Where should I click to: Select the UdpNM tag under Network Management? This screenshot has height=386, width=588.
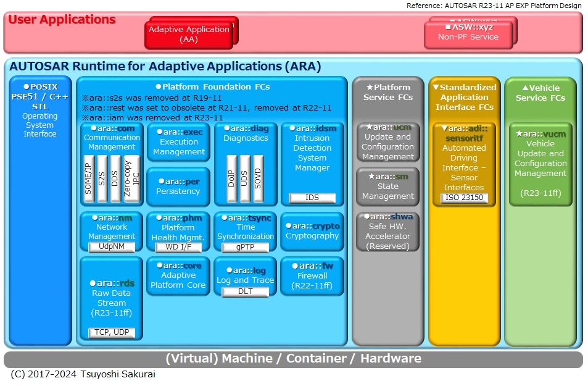[112, 246]
